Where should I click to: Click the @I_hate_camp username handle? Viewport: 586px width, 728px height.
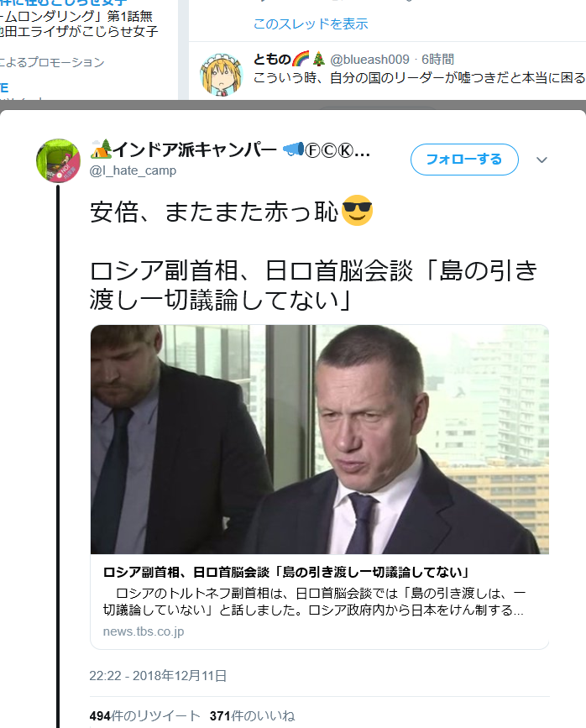(x=133, y=170)
